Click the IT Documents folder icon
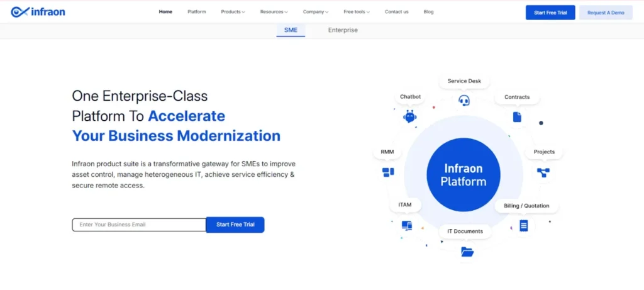The height and width of the screenshot is (290, 644). 467,252
